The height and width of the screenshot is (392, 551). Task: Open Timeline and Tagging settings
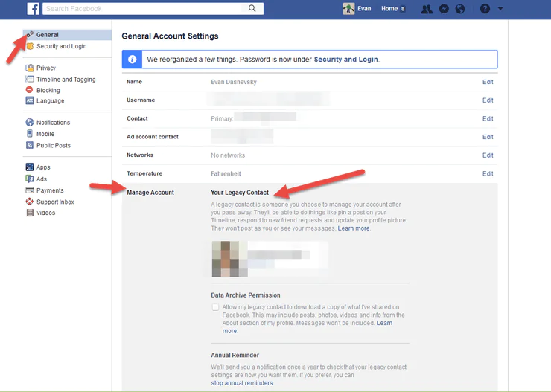point(66,80)
